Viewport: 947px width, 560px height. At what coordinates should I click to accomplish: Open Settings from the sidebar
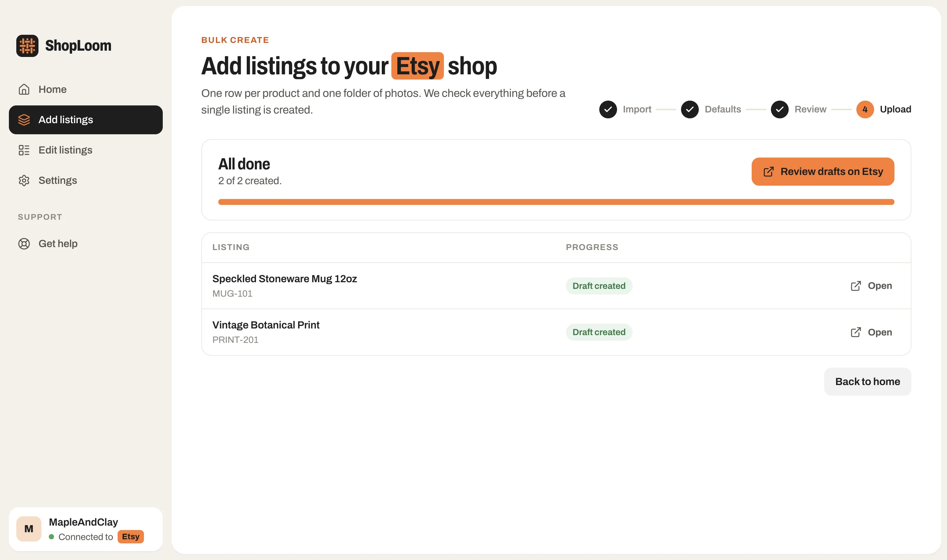(x=86, y=181)
